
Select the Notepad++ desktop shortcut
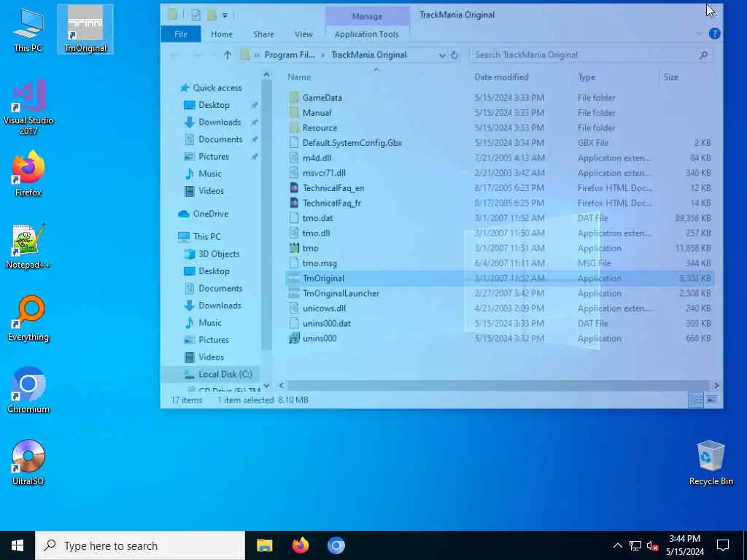[x=28, y=246]
